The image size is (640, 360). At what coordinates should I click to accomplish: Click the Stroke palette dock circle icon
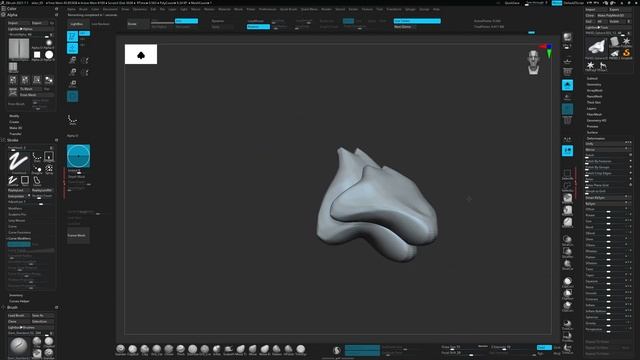[x=56, y=140]
